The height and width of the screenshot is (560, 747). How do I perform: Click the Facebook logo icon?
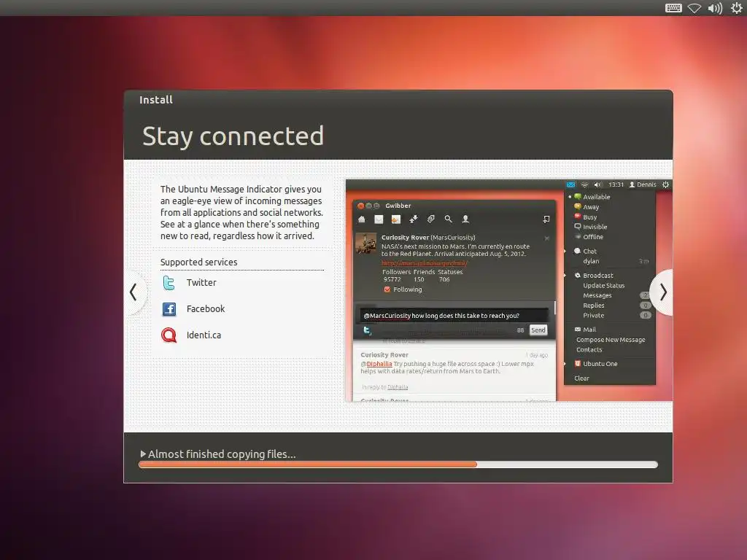[169, 309]
